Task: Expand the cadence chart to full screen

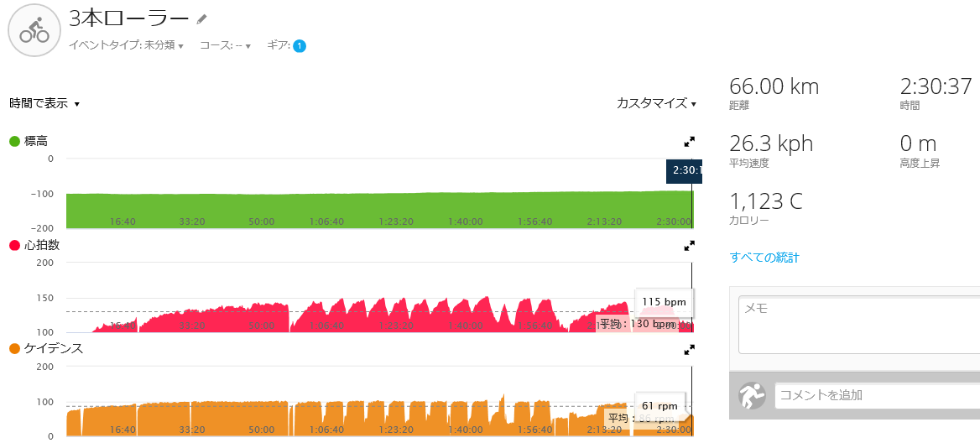Action: click(x=690, y=350)
